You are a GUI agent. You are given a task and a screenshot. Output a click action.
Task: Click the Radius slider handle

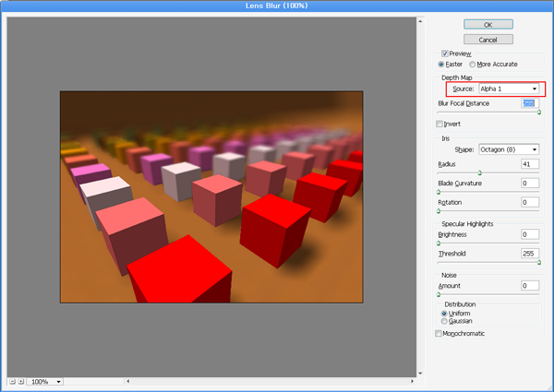pyautogui.click(x=479, y=172)
